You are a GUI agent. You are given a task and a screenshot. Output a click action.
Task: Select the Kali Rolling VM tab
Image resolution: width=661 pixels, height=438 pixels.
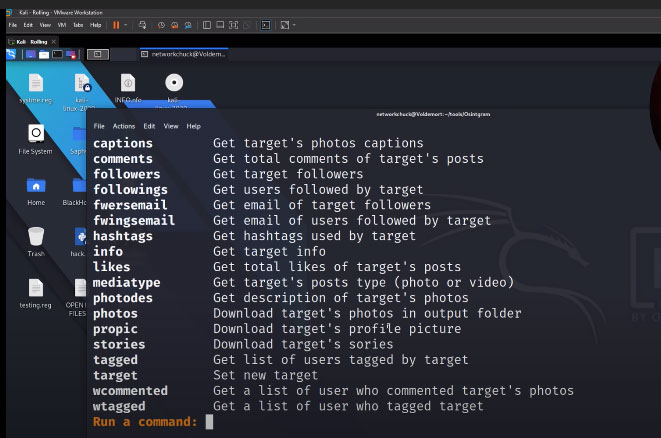click(32, 42)
